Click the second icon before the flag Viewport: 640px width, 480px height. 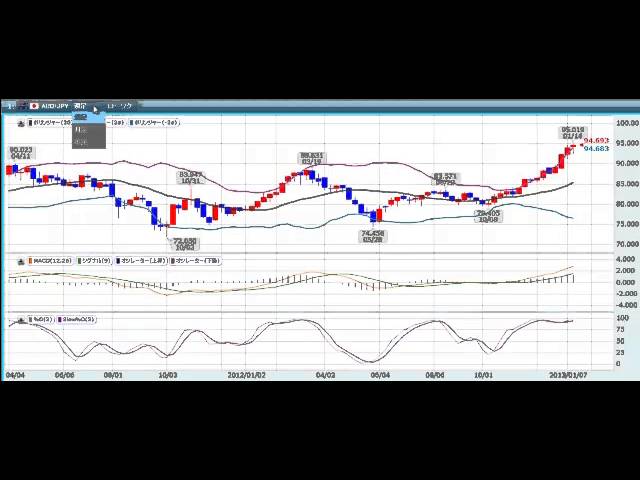point(22,106)
